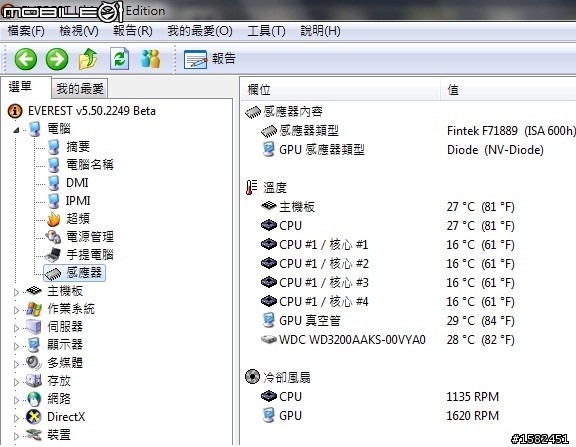
Task: Select the 手提電腦 tree item label
Action: coord(90,255)
